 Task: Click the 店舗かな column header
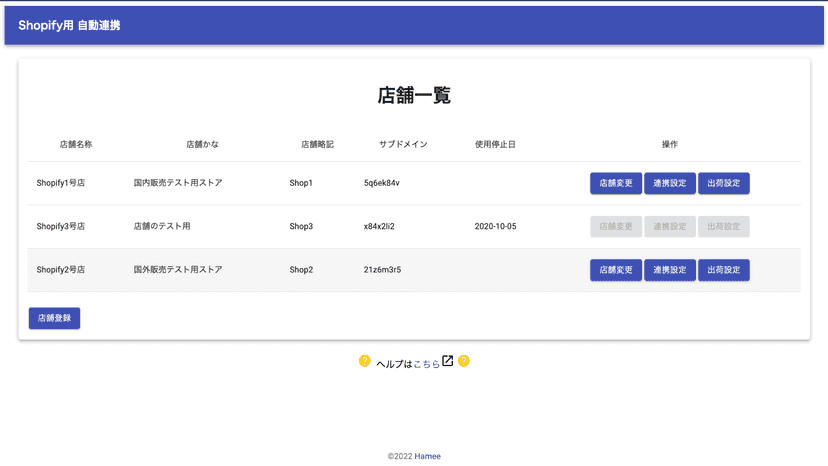[x=202, y=144]
